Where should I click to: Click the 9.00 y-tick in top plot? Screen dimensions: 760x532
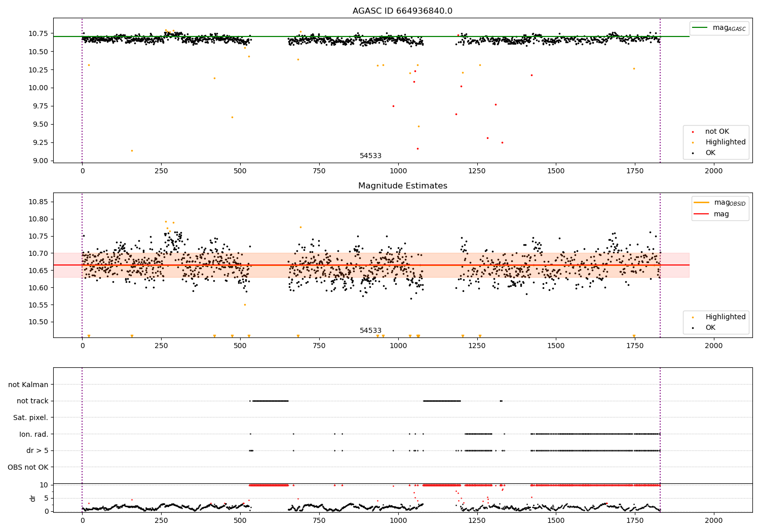[41, 161]
